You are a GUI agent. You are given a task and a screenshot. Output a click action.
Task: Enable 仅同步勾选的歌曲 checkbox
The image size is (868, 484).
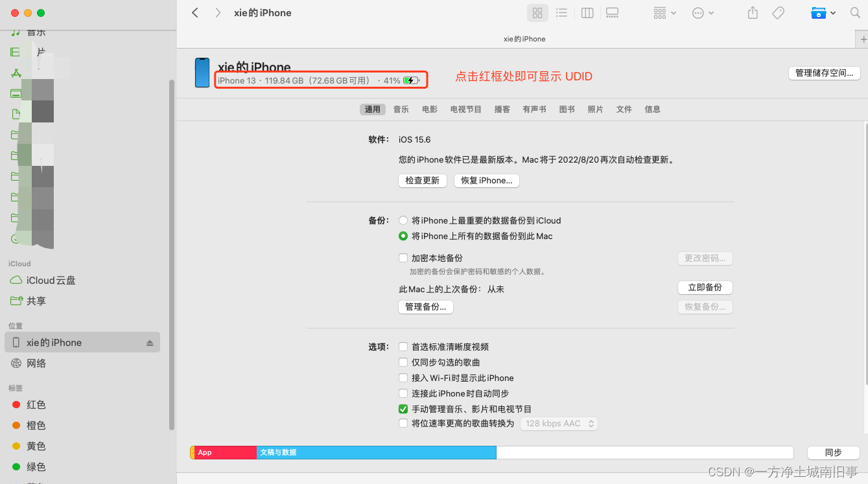pyautogui.click(x=403, y=363)
